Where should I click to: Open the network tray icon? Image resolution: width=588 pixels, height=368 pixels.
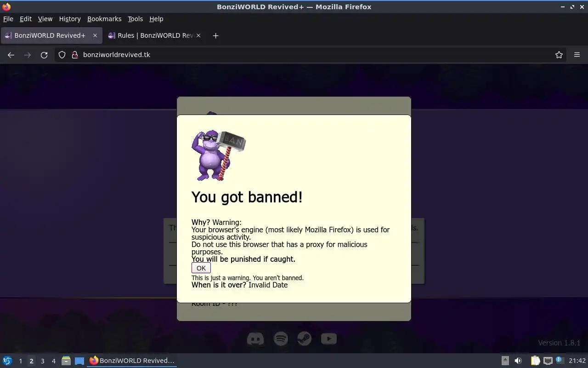tap(548, 361)
